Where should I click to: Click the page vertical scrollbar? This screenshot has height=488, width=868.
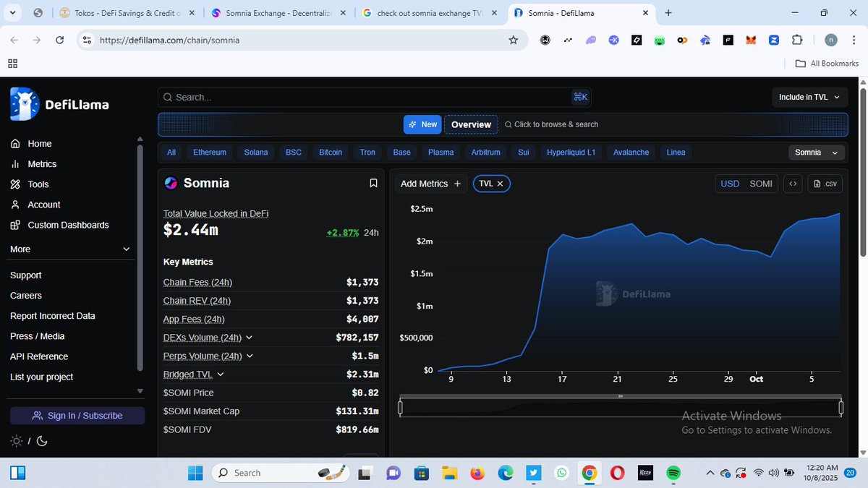863,171
